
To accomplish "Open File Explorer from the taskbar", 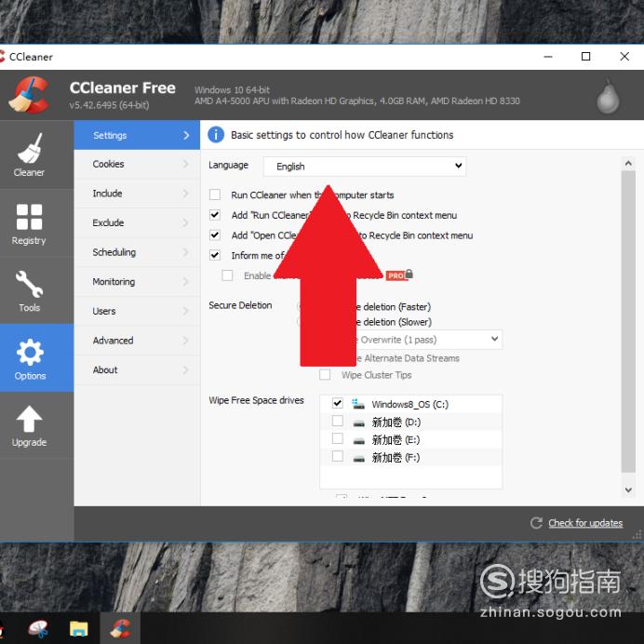I will (x=78, y=629).
